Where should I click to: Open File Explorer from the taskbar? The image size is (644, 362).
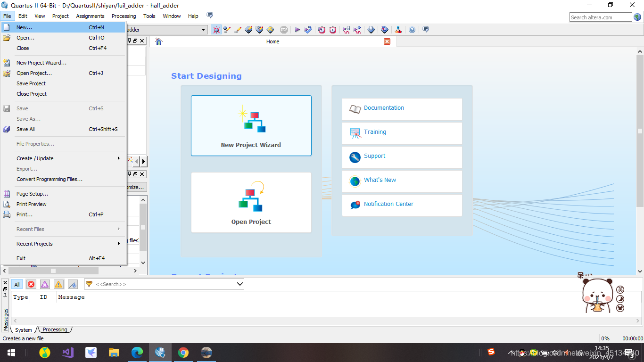tap(114, 353)
